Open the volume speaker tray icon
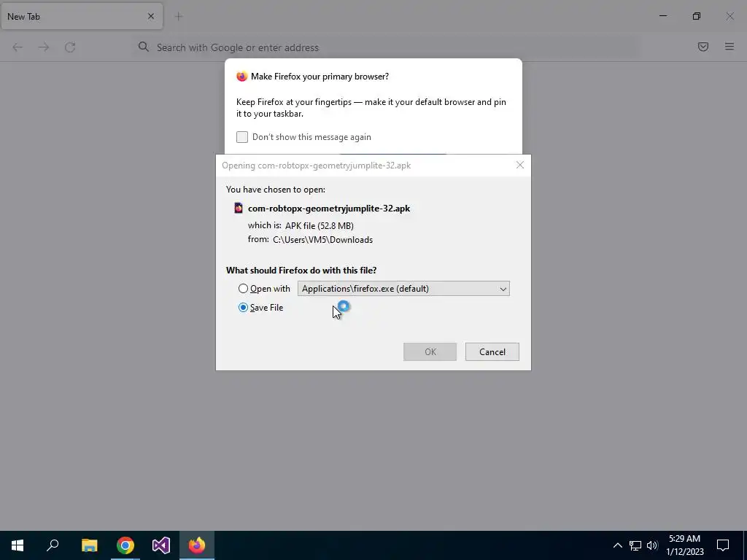The height and width of the screenshot is (560, 747). tap(652, 545)
